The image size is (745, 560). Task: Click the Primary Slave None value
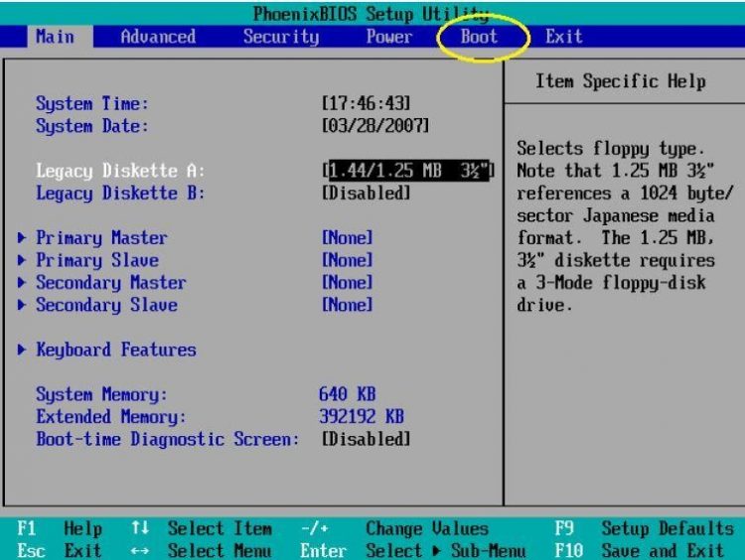pos(348,260)
